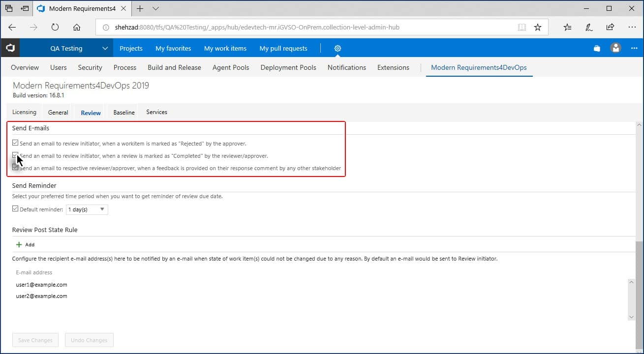The height and width of the screenshot is (354, 644).
Task: Click email list scrollbar down arrow
Action: click(632, 317)
